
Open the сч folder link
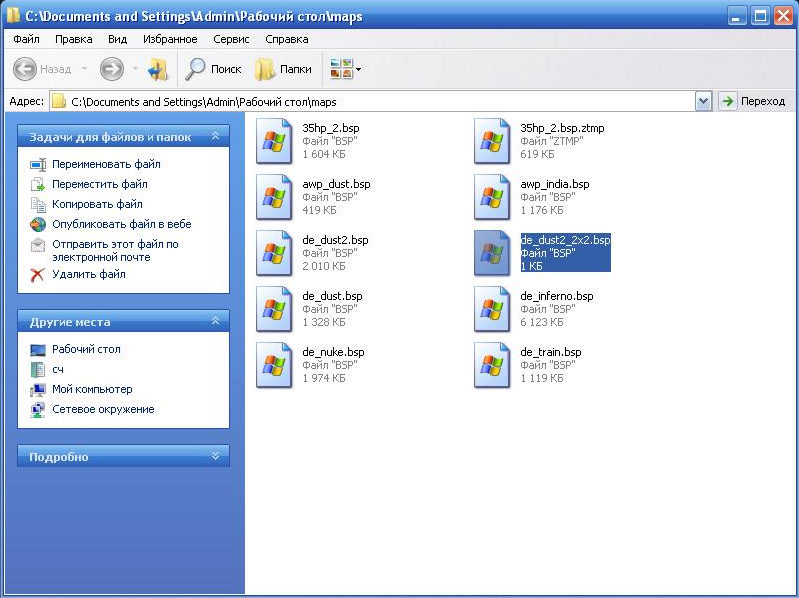[58, 369]
